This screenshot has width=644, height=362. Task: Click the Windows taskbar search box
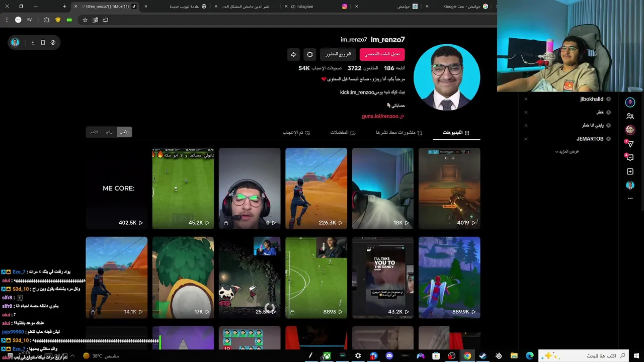click(x=584, y=356)
